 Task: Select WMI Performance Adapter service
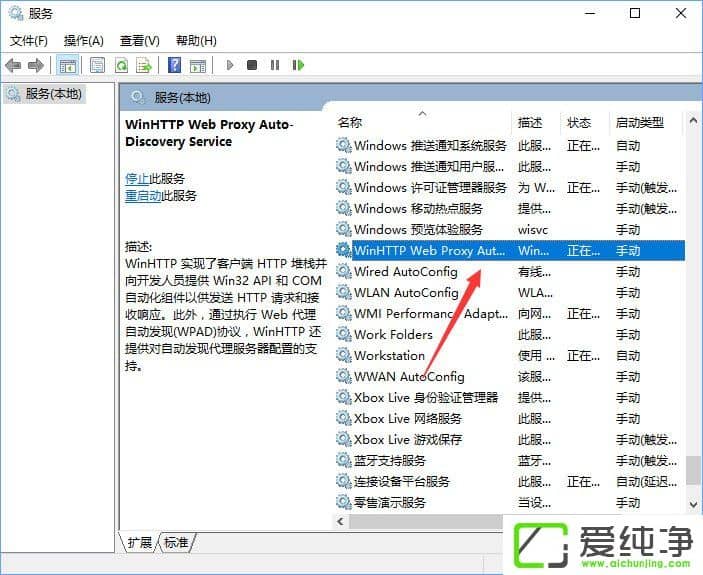coord(510,314)
